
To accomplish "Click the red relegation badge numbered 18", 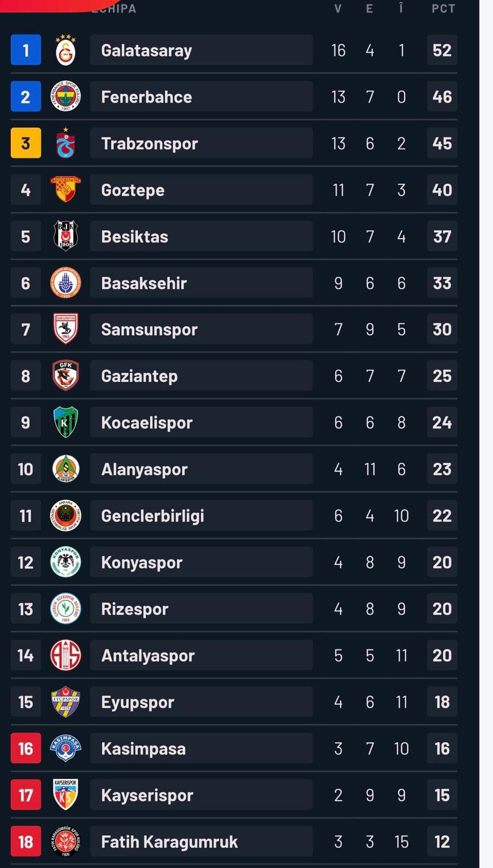I will pos(26,841).
